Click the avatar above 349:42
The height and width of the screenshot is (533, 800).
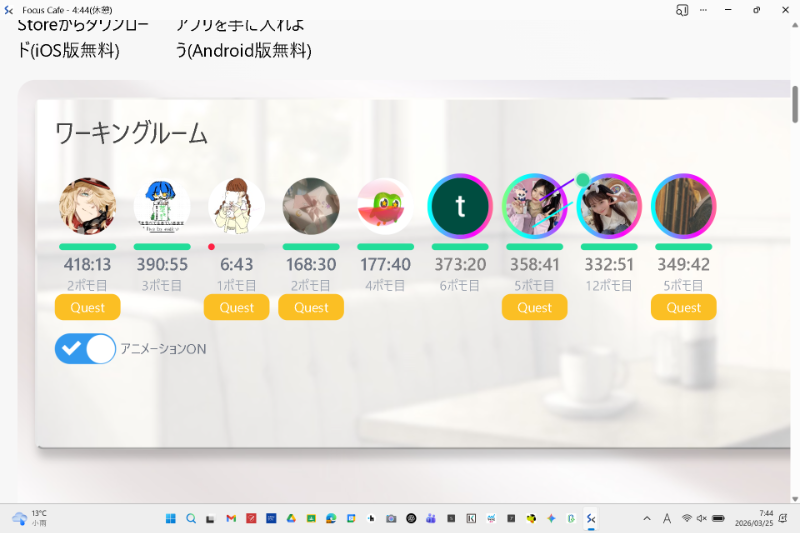pyautogui.click(x=684, y=206)
